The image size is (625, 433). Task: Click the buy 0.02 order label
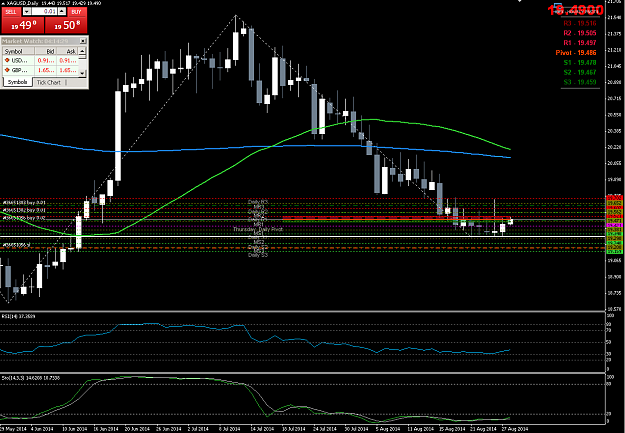(24, 218)
